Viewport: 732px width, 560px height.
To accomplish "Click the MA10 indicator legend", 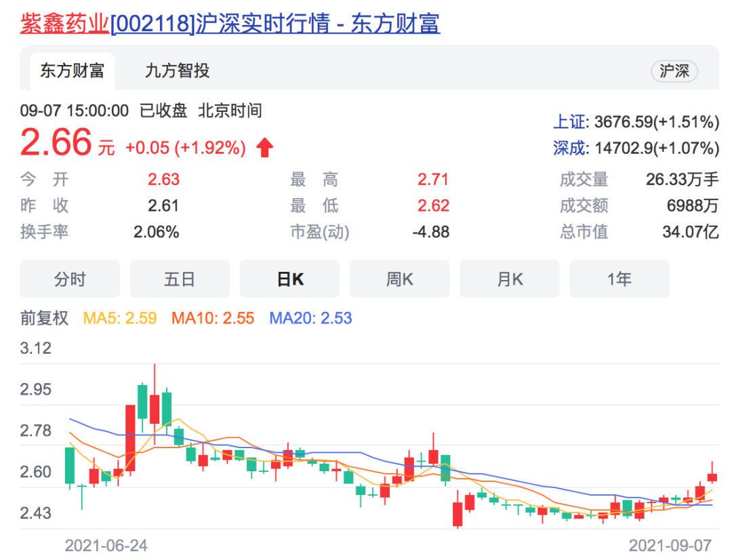I will tap(212, 318).
